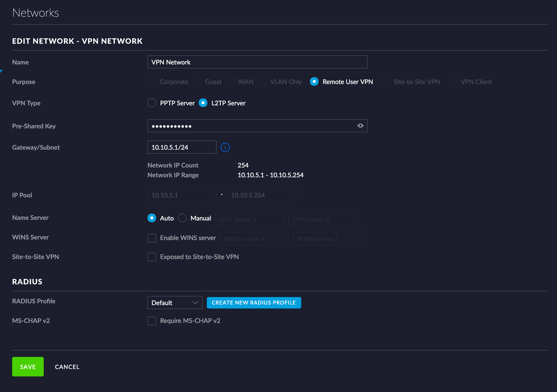Screen dimensions: 557x392
Task: Save the VPN network settings
Action: (x=28, y=367)
